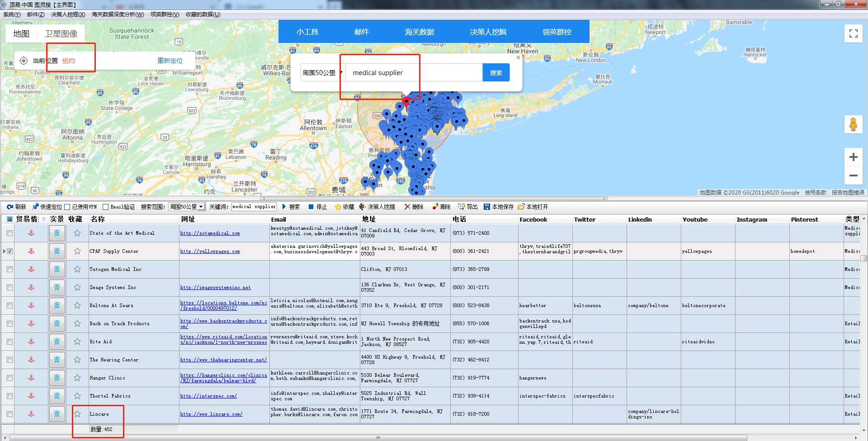The height and width of the screenshot is (441, 868).
Task: Expand the 周围50公里 dropdown on map search
Action: pos(322,73)
